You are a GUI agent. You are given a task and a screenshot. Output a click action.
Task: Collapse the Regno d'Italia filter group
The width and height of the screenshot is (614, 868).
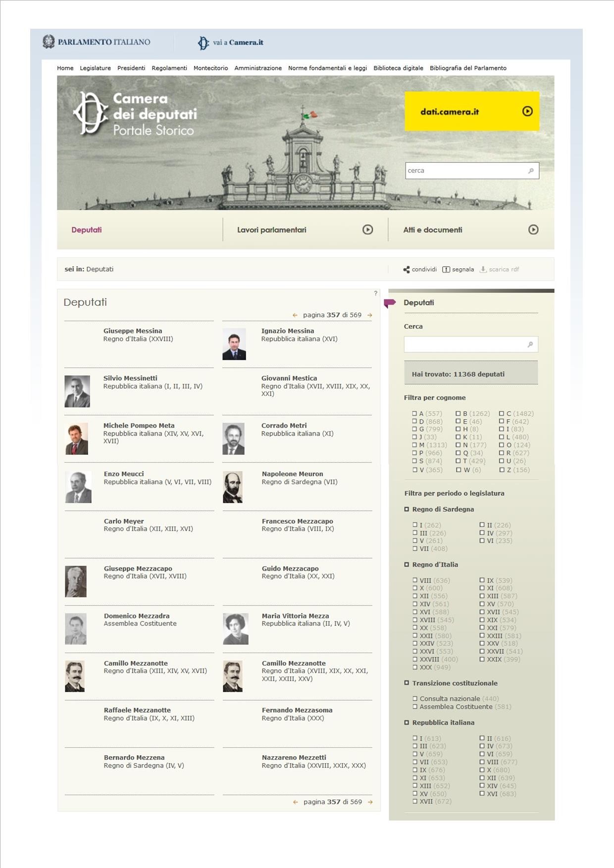(x=407, y=565)
